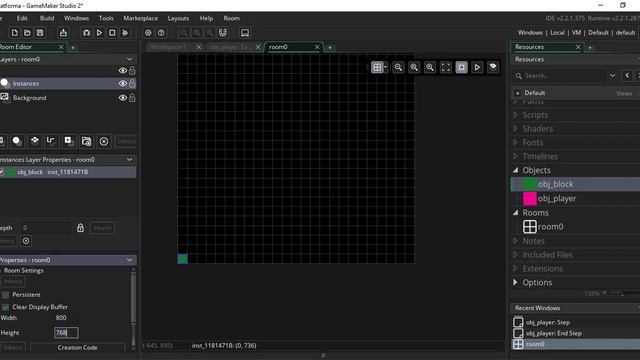Delete the selected layer icon
This screenshot has height=360, width=640.
pyautogui.click(x=104, y=141)
